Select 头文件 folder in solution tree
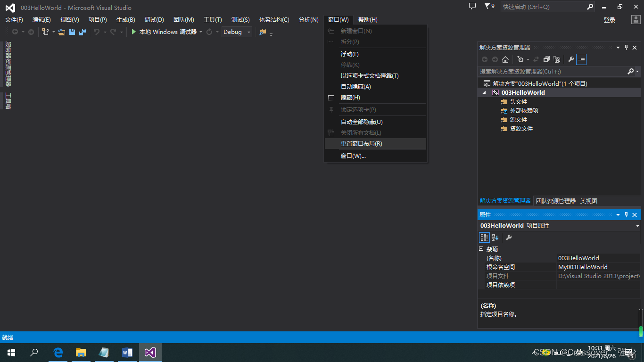Screen dimensions: 644x362 point(519,102)
